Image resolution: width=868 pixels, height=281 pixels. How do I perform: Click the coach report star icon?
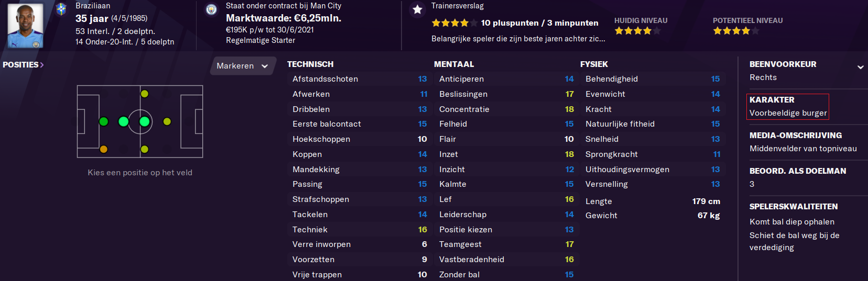tap(417, 9)
